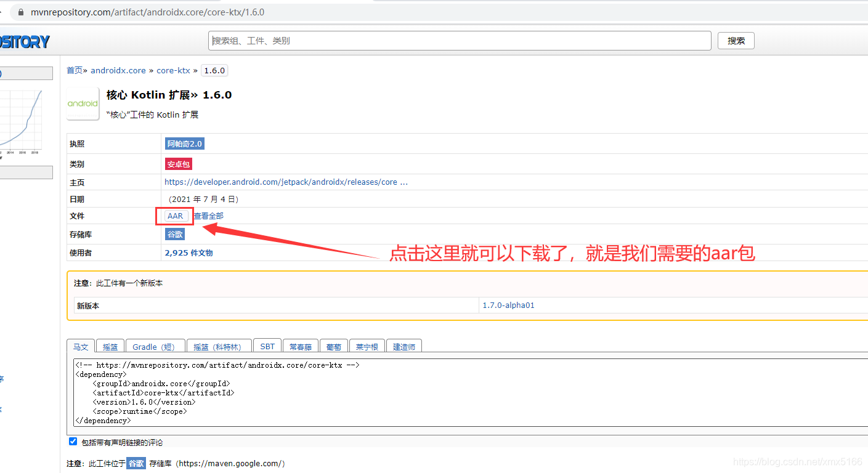The image size is (868, 473).
Task: Open the 首页 breadcrumb link
Action: pos(75,70)
